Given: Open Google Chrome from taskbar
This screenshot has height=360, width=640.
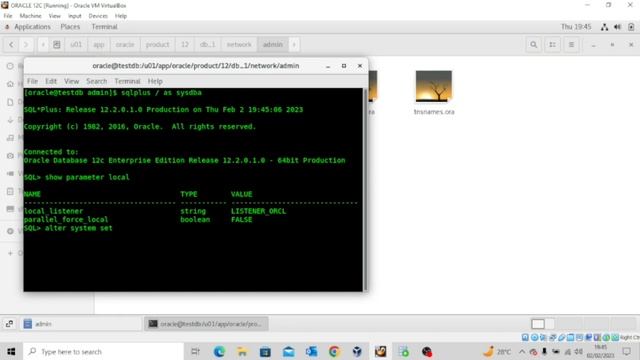Looking at the screenshot, I should click(334, 352).
